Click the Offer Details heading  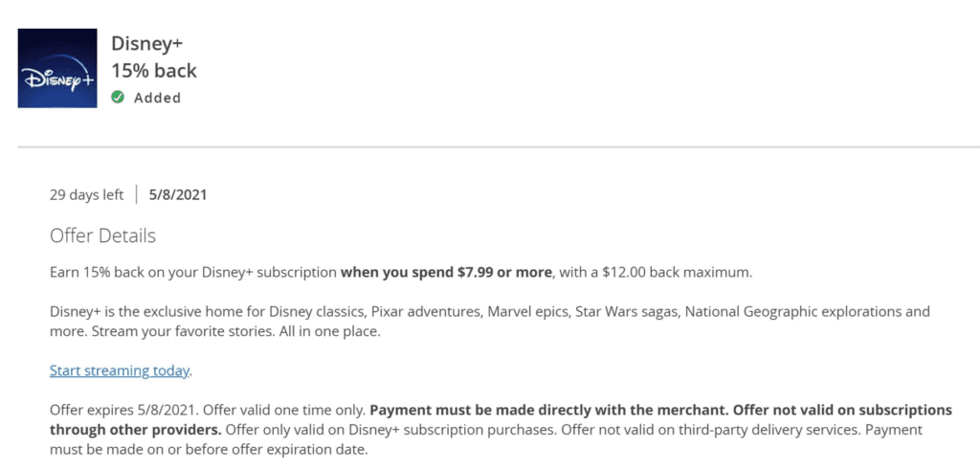click(103, 236)
